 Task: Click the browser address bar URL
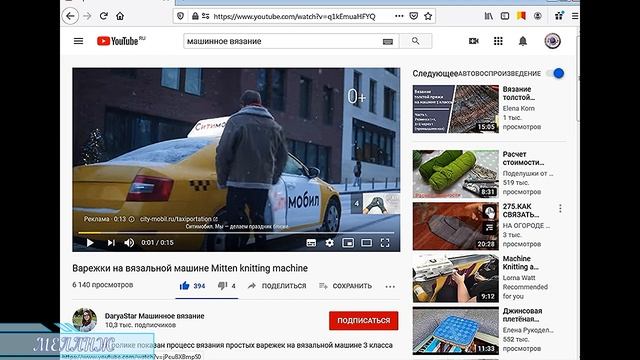294,16
